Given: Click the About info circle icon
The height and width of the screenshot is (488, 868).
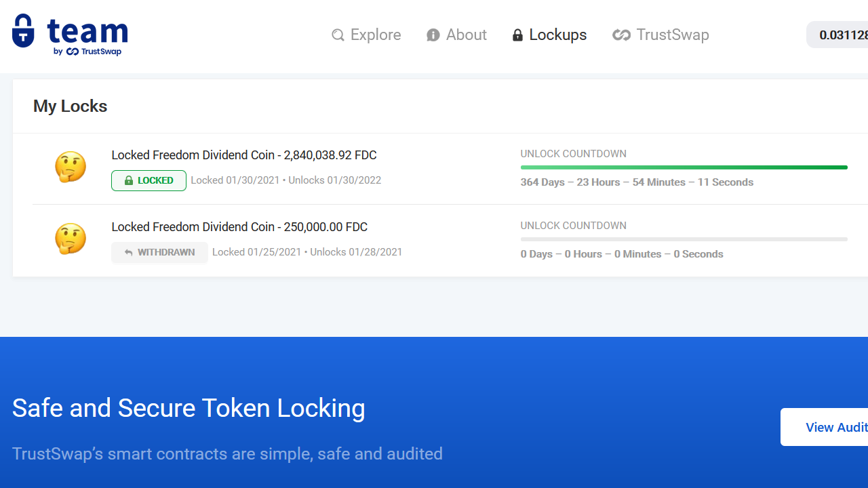Looking at the screenshot, I should coord(433,35).
